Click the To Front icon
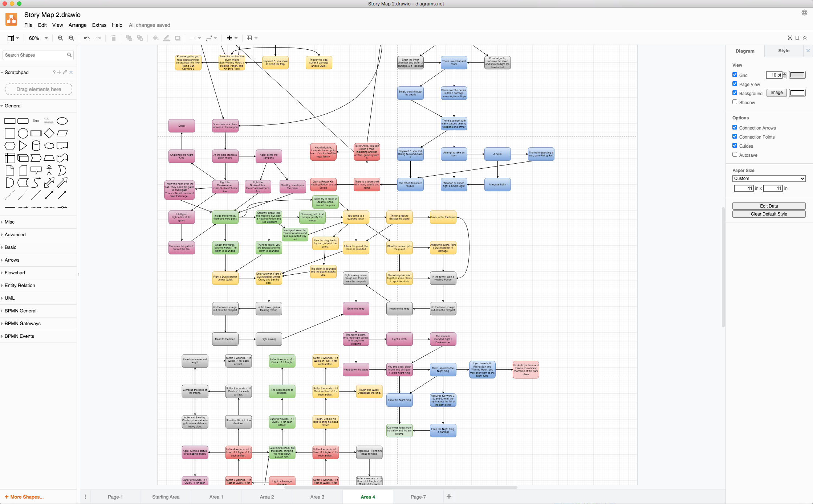The width and height of the screenshot is (813, 504). pos(129,38)
